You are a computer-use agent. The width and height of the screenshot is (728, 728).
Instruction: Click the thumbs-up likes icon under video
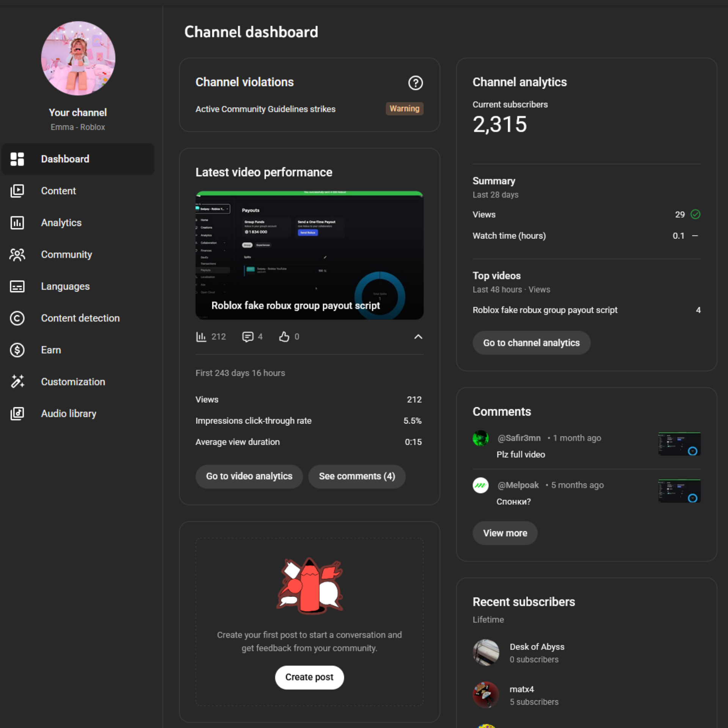[284, 337]
